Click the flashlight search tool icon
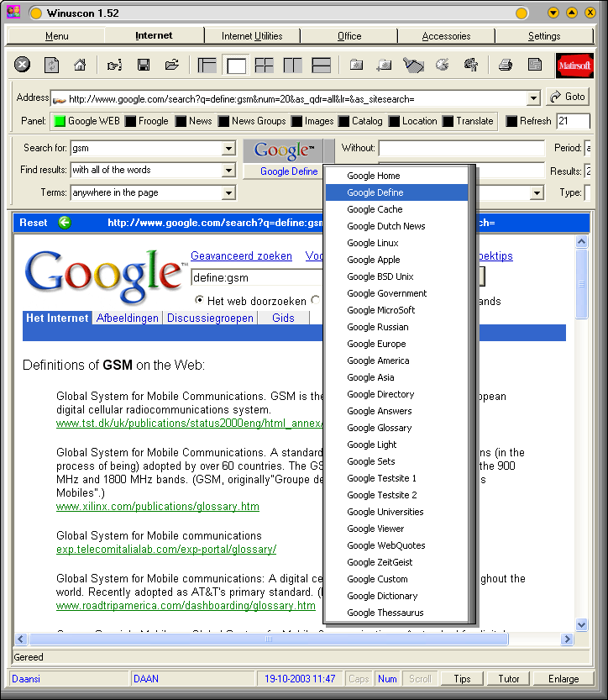 tap(413, 66)
